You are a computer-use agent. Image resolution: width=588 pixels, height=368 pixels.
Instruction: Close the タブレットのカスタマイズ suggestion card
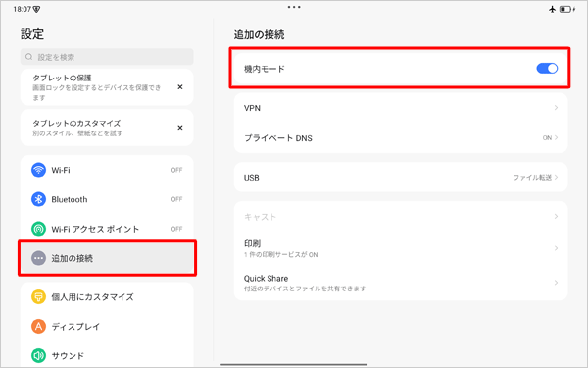tap(180, 128)
